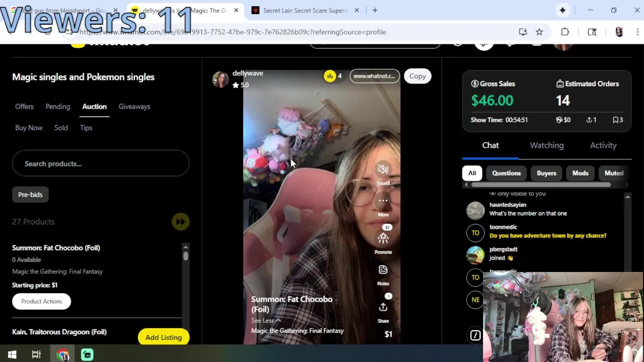
Task: Open Task View on the taskbar
Action: pyautogui.click(x=36, y=355)
